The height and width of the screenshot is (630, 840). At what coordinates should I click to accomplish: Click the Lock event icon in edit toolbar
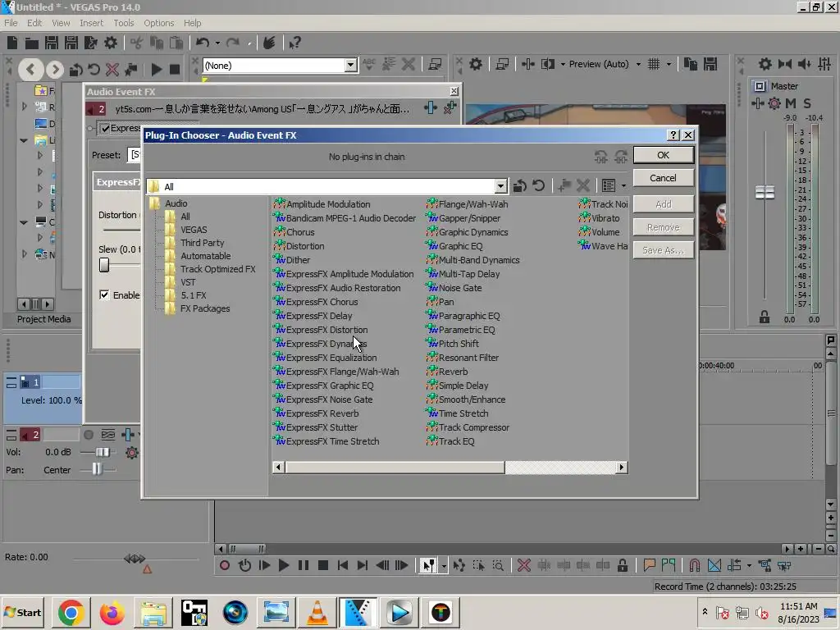(x=623, y=565)
